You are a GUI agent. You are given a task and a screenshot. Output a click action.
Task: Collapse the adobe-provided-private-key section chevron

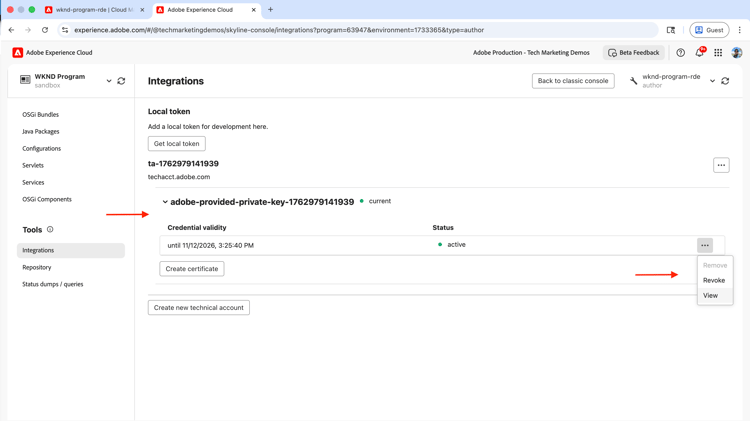coord(165,202)
